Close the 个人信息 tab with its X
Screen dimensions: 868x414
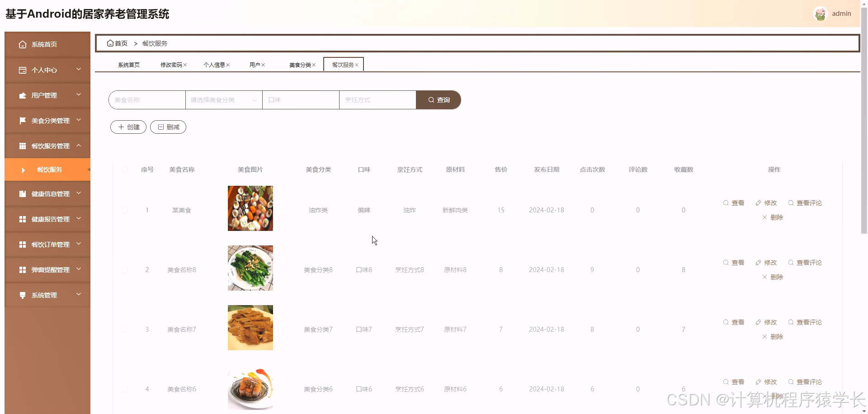[x=228, y=65]
